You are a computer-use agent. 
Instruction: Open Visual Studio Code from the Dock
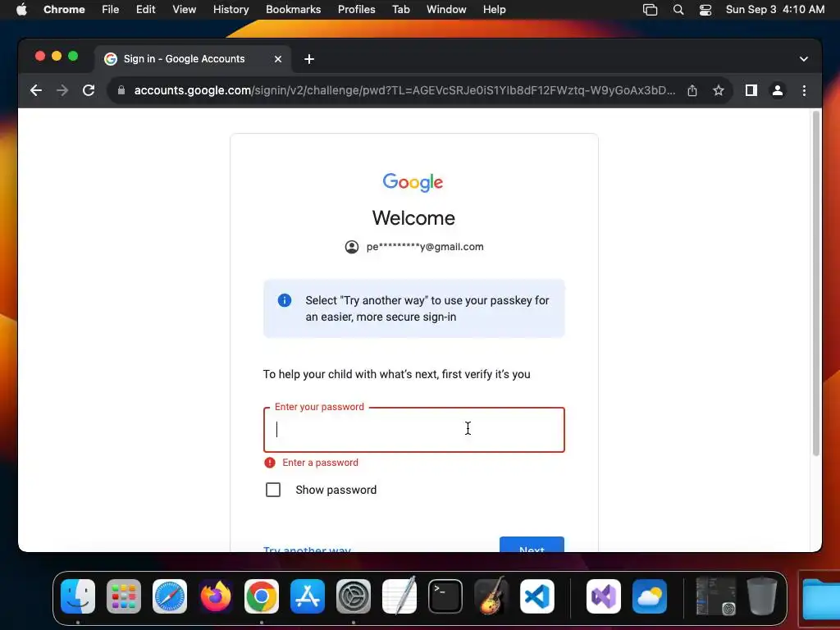coord(536,596)
